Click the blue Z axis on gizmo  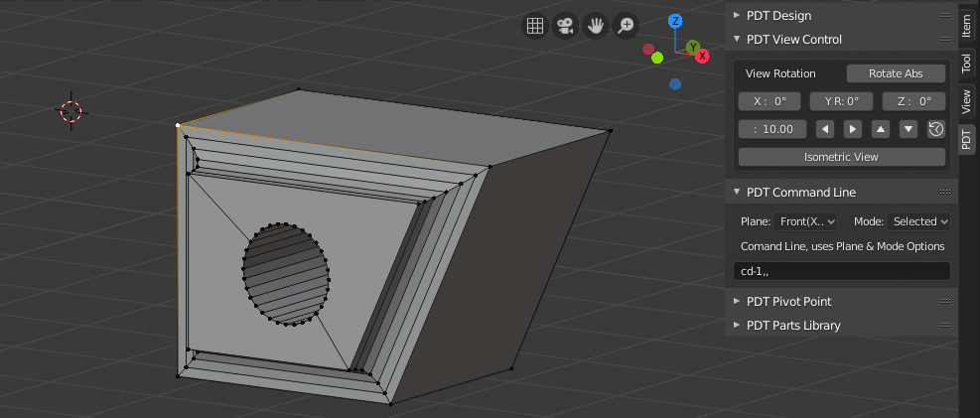(x=675, y=21)
